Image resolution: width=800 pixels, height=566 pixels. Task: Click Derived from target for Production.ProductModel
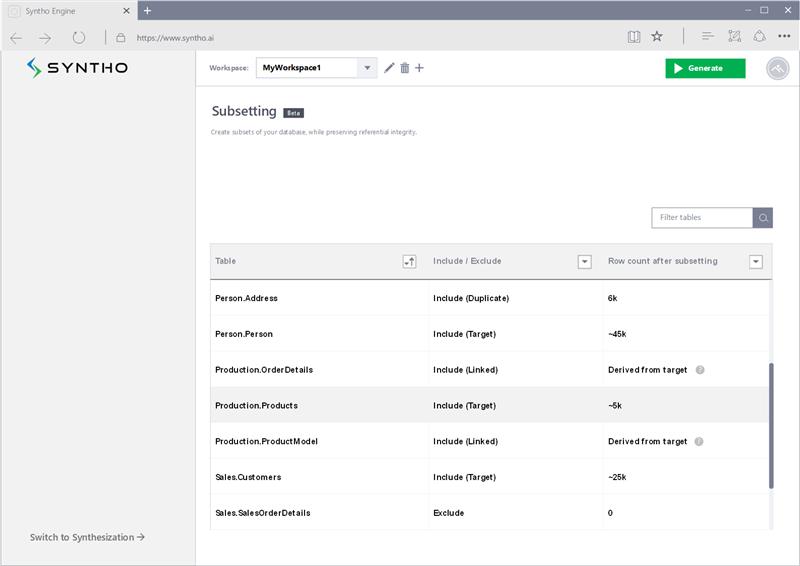pyautogui.click(x=647, y=441)
